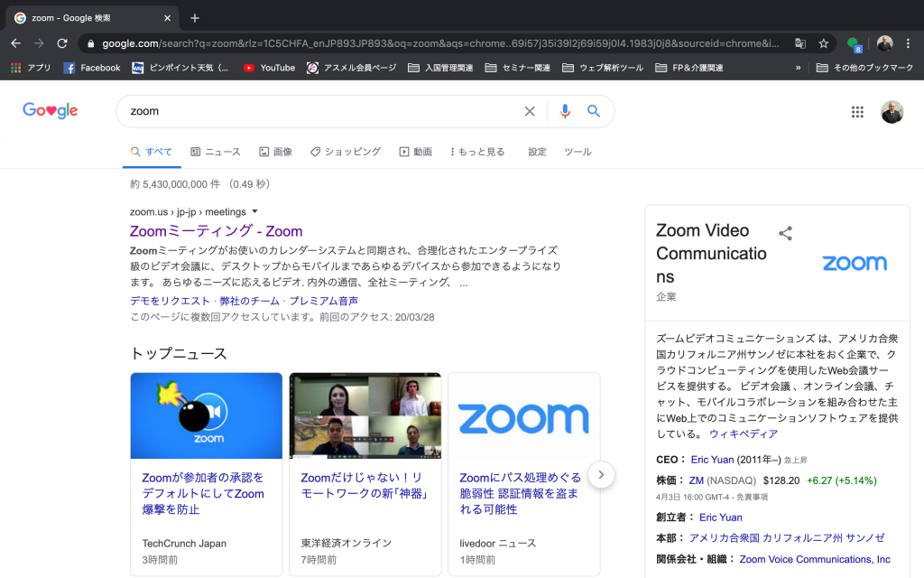
Task: Go back with the browser back arrow
Action: (16, 43)
